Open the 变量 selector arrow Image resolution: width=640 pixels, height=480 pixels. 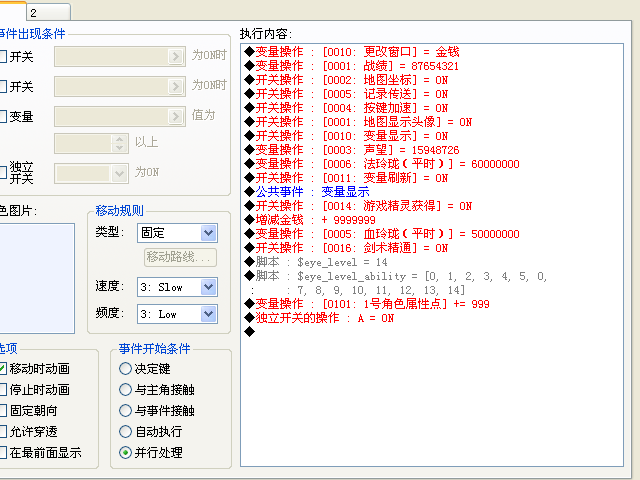coord(176,117)
